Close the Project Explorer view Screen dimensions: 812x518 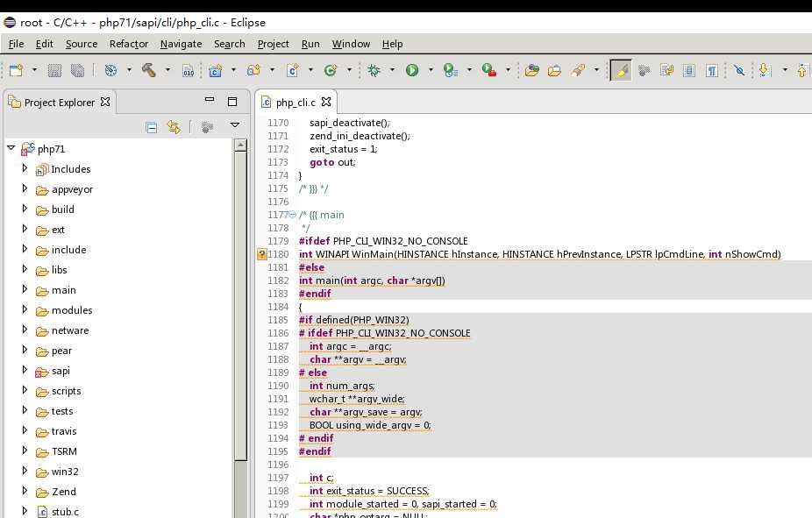click(105, 102)
